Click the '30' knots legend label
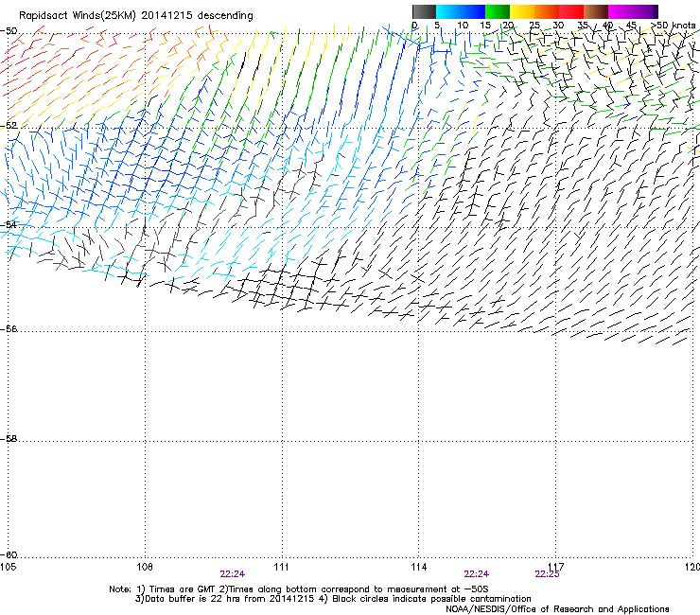Image resolution: width=700 pixels, height=615 pixels. pyautogui.click(x=558, y=26)
